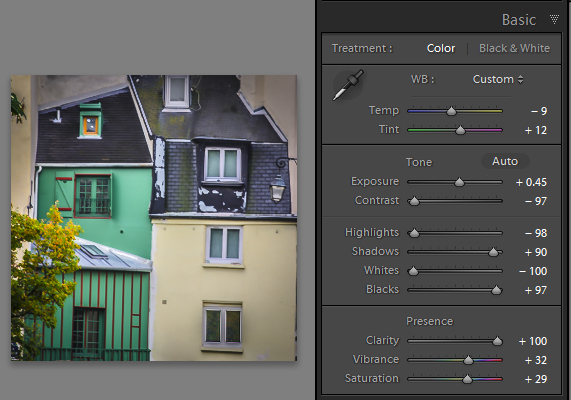571x400 pixels.
Task: Collapse the Basic panel triangle
Action: (554, 19)
